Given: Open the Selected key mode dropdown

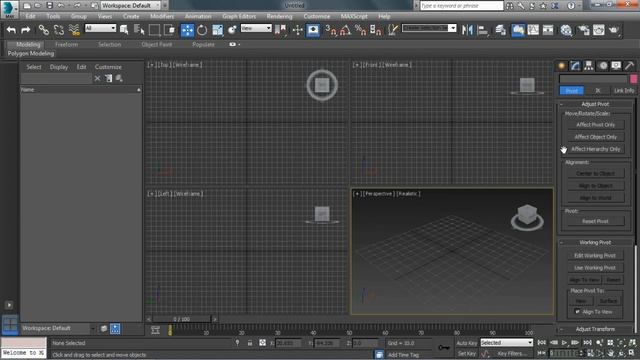Looking at the screenshot, I should 507,342.
